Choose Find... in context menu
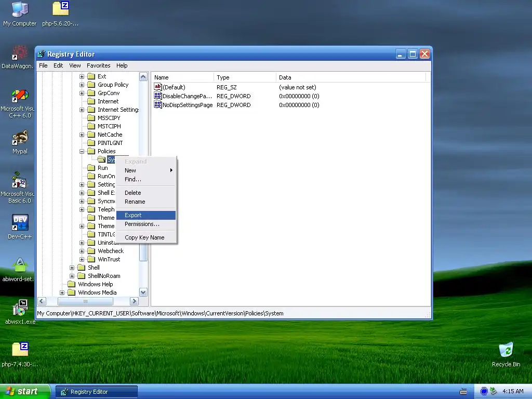 click(x=146, y=179)
